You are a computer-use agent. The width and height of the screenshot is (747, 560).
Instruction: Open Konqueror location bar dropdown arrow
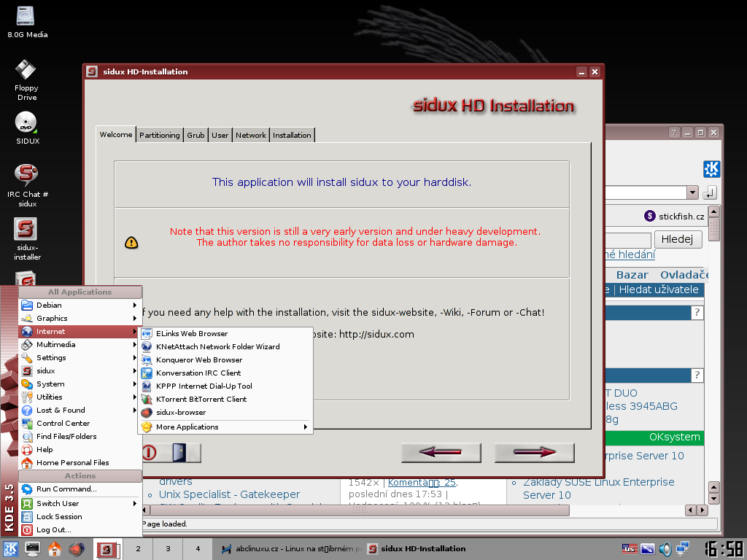pyautogui.click(x=692, y=192)
